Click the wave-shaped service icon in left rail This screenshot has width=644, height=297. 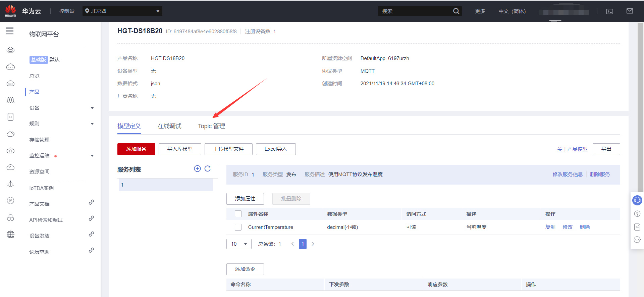click(10, 100)
